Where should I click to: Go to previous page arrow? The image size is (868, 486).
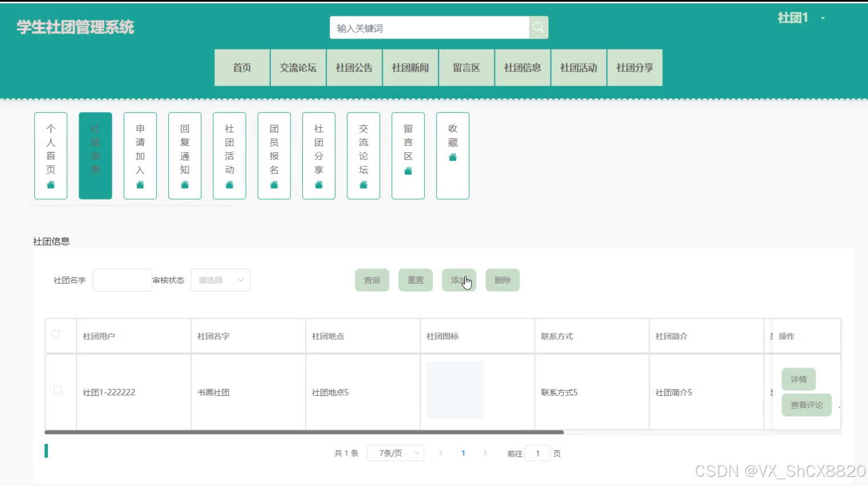coord(441,453)
